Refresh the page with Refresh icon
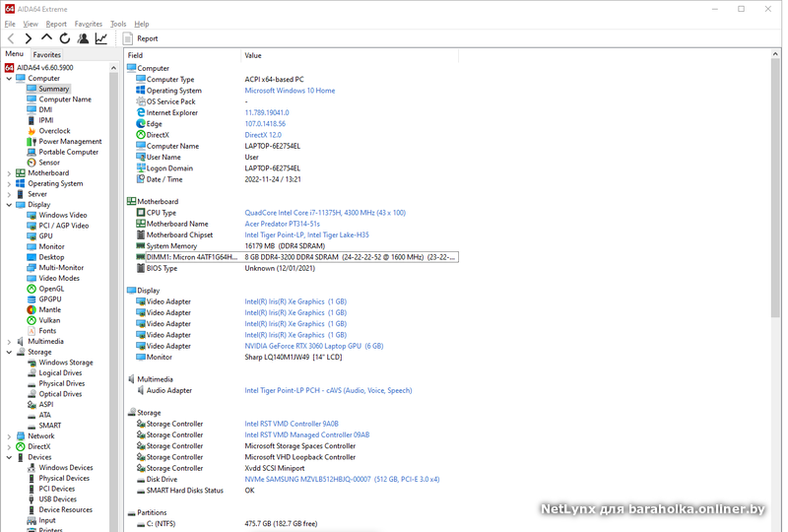The height and width of the screenshot is (532, 788). [65, 38]
